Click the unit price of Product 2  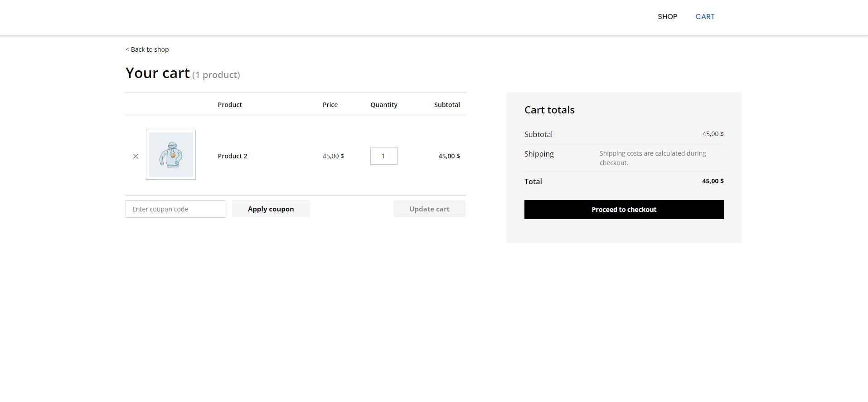(333, 156)
